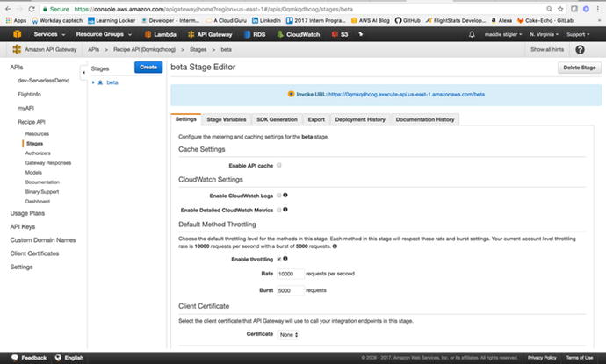606x364 pixels.
Task: Click the AWS cube logo icon
Action: 18,34
